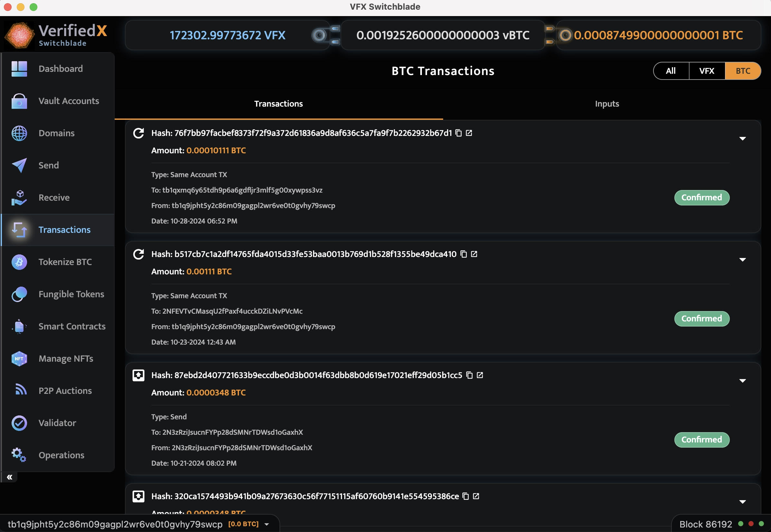
Task: Click the Fungible Tokens icon
Action: click(x=19, y=294)
